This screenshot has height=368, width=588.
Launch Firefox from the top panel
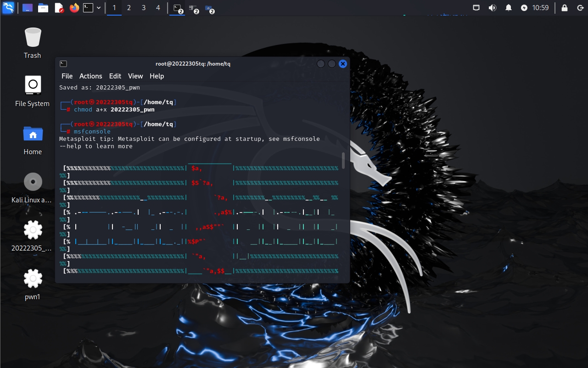pyautogui.click(x=74, y=8)
